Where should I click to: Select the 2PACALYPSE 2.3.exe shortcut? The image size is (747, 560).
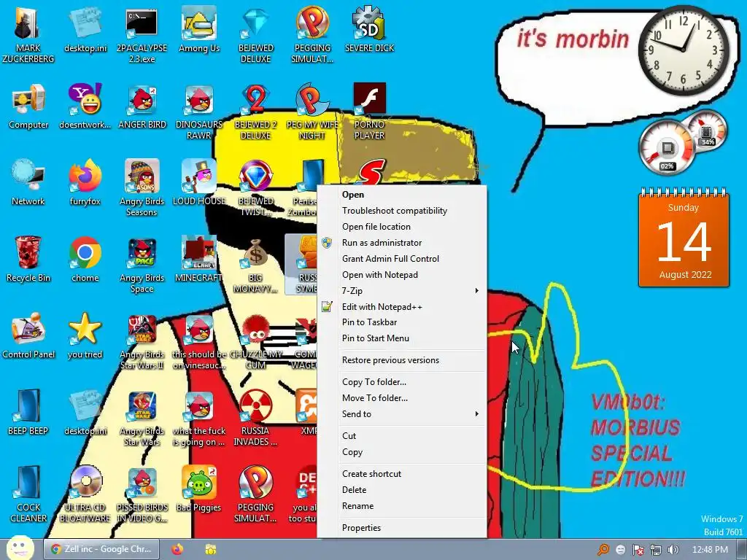[x=142, y=34]
